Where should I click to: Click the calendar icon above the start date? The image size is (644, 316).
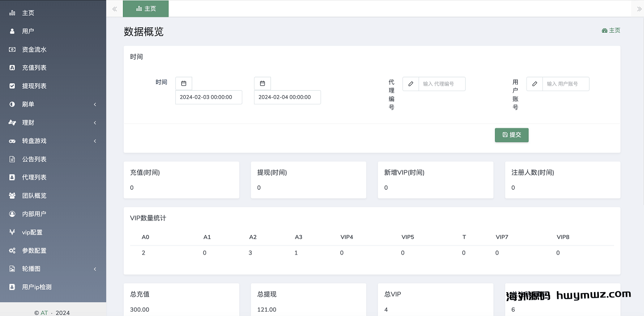183,84
